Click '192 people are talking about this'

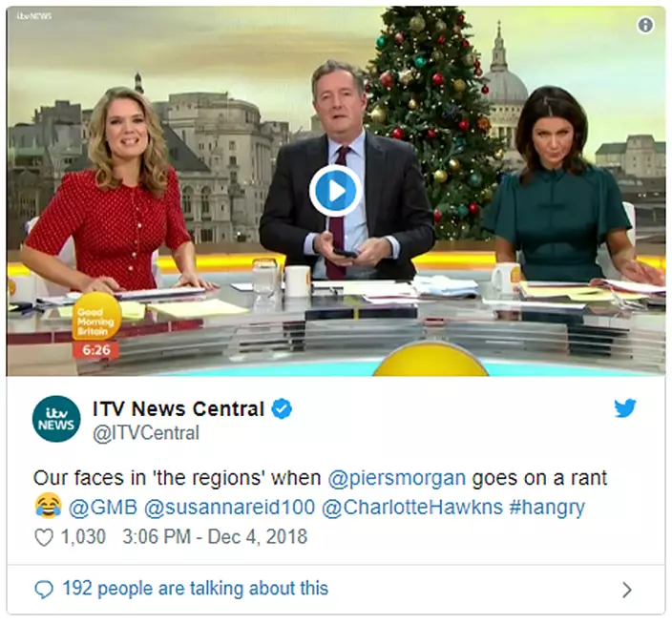(x=196, y=589)
